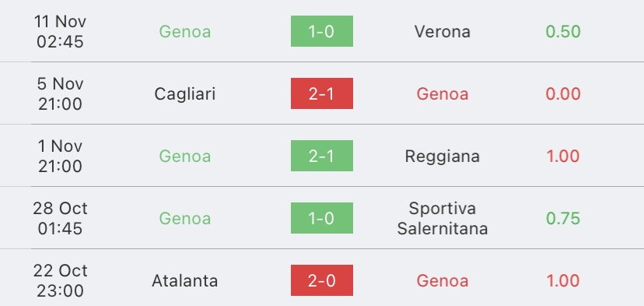The width and height of the screenshot is (644, 306).
Task: Select the Cagliari team name
Action: click(x=185, y=94)
